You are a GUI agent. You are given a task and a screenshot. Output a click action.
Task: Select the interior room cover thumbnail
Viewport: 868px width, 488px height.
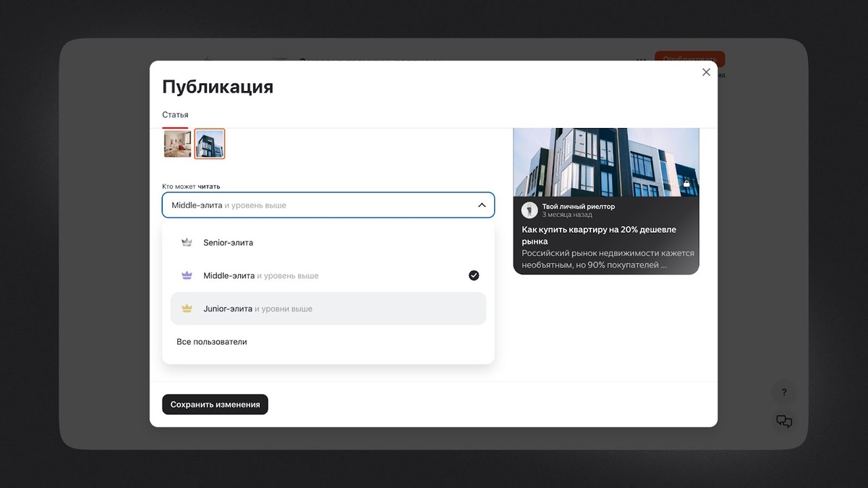(177, 143)
